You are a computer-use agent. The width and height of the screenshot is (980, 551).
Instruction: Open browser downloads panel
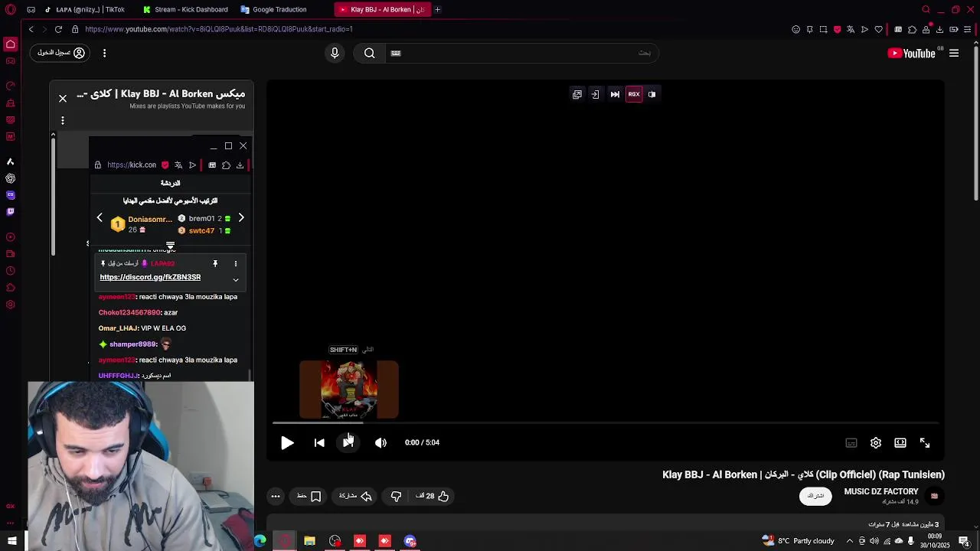click(x=939, y=29)
